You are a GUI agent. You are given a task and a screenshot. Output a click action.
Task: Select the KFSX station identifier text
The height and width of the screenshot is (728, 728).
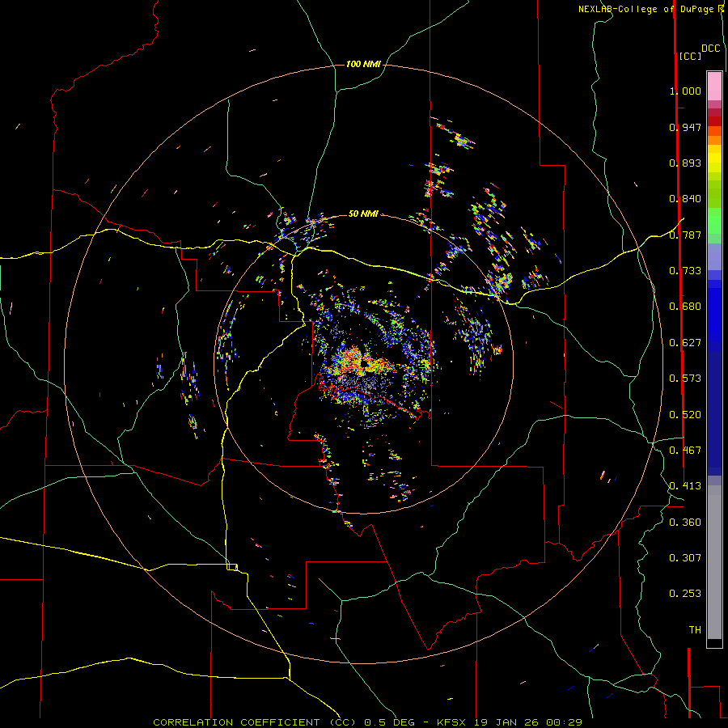(452, 722)
